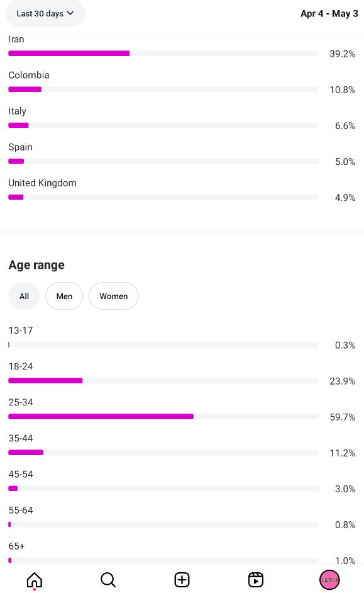Open the Home feed icon
Screen dimensions: 364x593
click(x=35, y=579)
